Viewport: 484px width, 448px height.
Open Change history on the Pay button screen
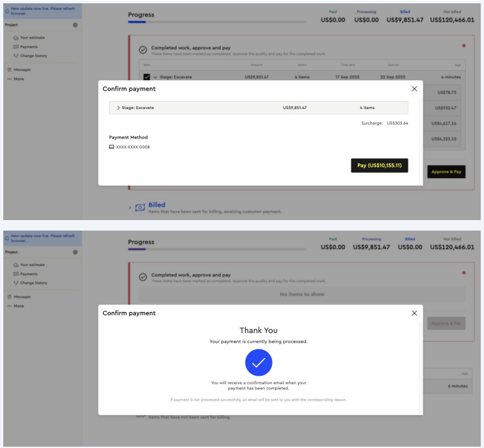(x=33, y=56)
